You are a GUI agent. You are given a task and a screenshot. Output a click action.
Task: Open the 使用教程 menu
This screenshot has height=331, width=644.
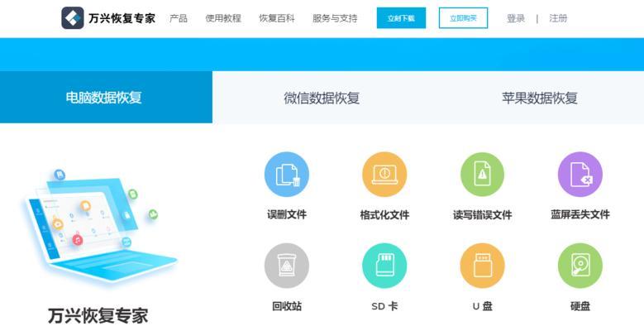[223, 18]
